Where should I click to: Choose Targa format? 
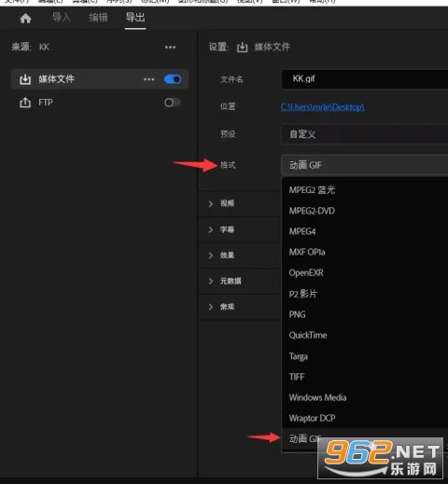tap(365, 356)
